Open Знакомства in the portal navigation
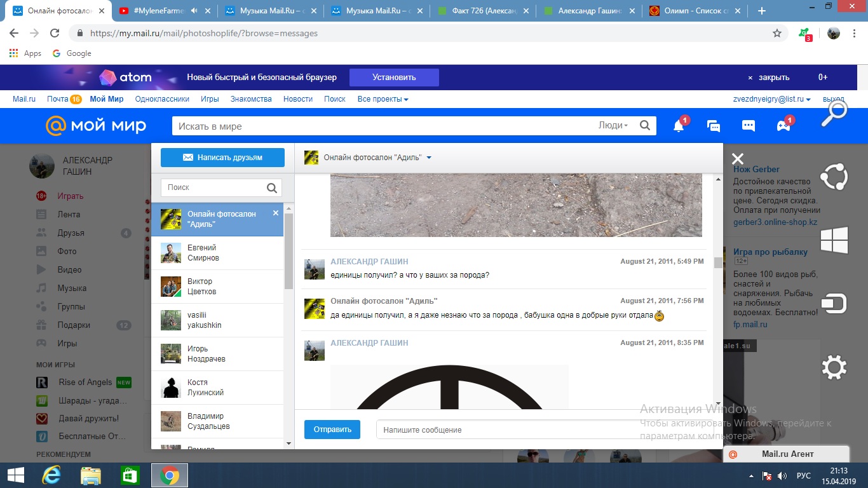The width and height of the screenshot is (868, 488). pos(251,99)
